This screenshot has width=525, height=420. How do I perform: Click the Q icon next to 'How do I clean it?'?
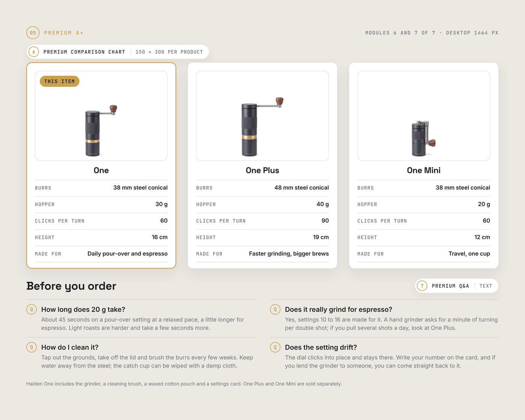click(x=31, y=347)
